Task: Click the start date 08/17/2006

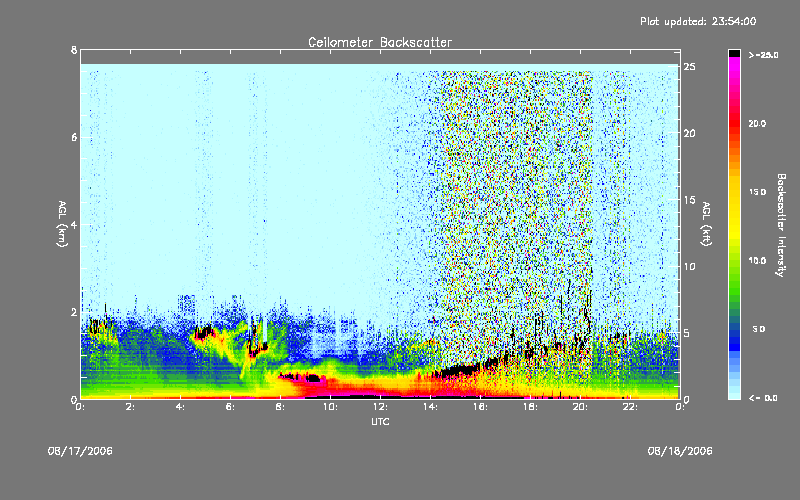Action: point(80,451)
